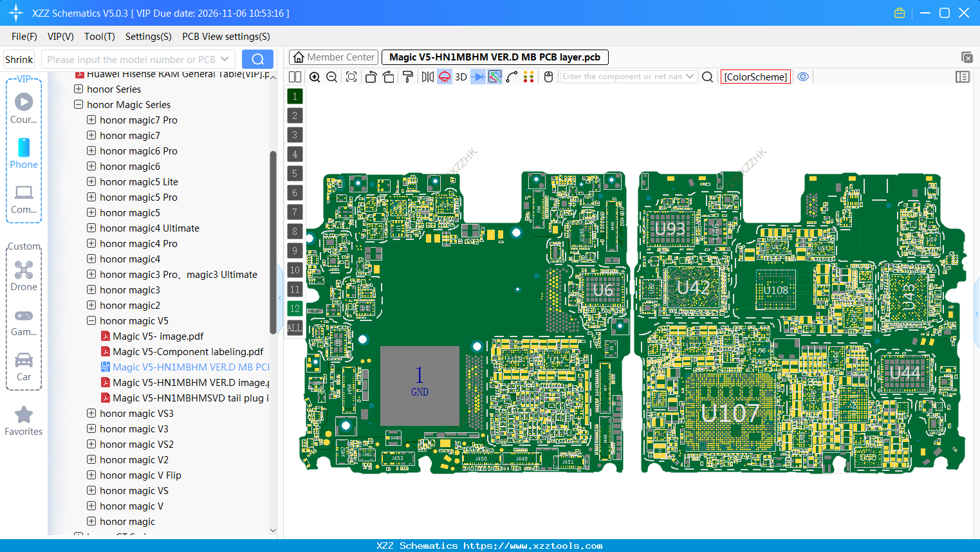The image size is (980, 552).
Task: Expand the honor magic7 Pro tree node
Action: click(x=91, y=120)
